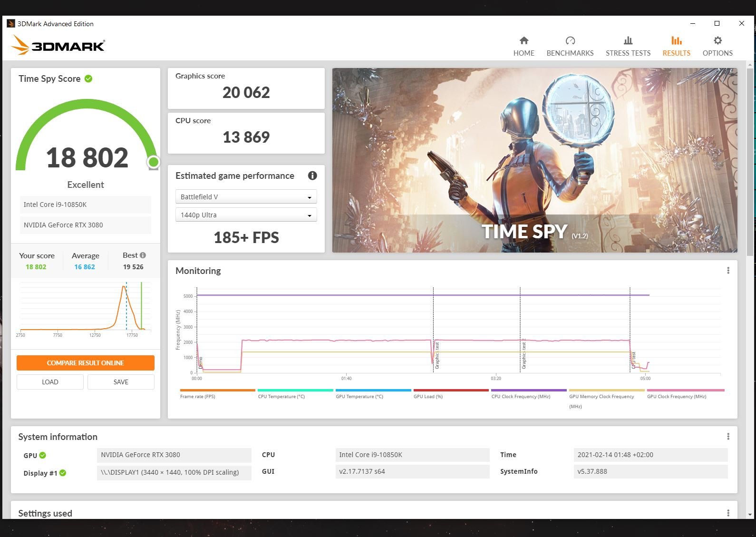
Task: Click the GPU validation checkmark
Action: 43,455
